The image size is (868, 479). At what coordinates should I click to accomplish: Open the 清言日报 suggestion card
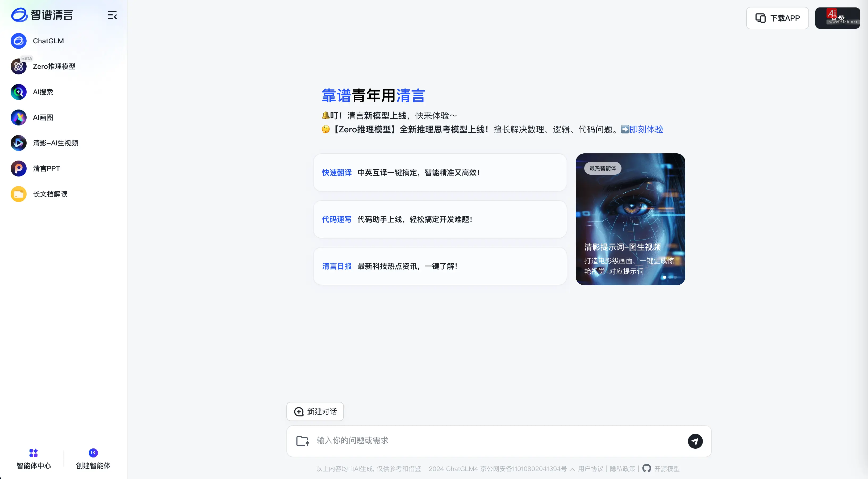click(440, 266)
